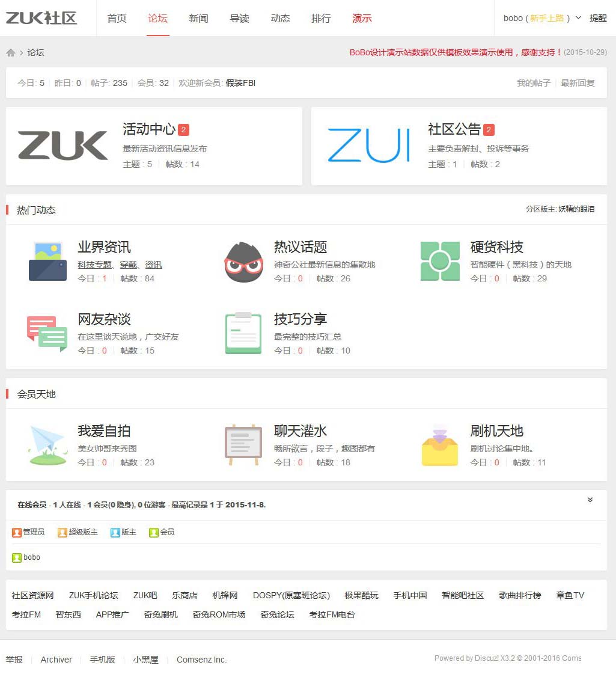
Task: Open the 热议话题 forum title
Action: 300,247
